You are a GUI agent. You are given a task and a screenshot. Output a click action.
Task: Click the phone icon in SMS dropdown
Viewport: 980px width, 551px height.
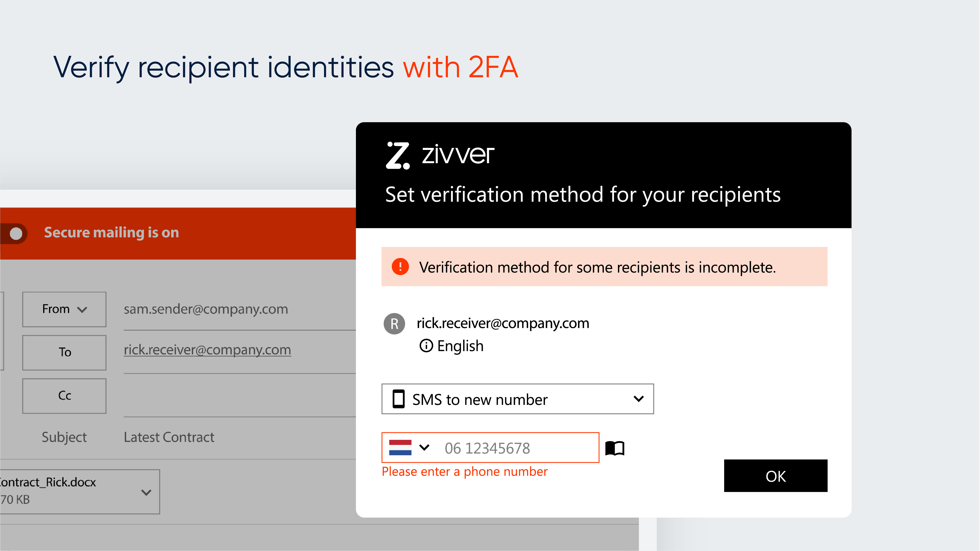(398, 399)
